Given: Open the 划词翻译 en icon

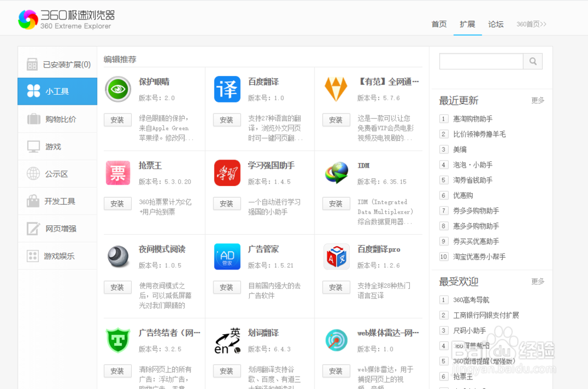Looking at the screenshot, I should pos(227,341).
